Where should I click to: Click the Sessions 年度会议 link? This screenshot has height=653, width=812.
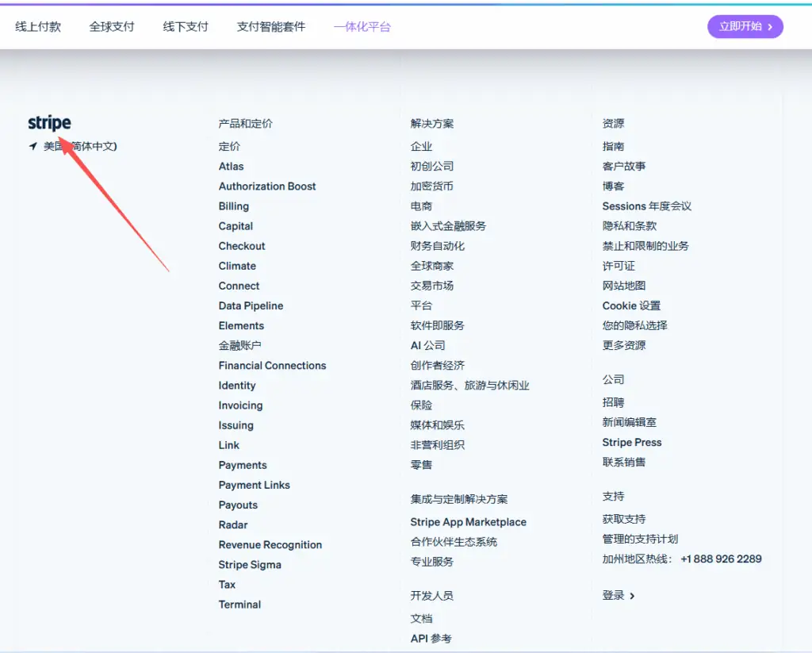click(646, 206)
